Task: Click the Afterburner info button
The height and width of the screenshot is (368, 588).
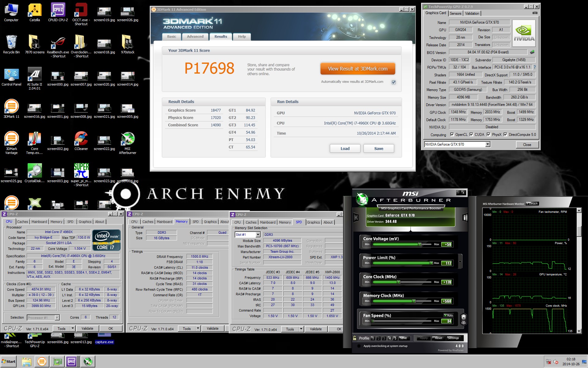Action: (x=465, y=218)
